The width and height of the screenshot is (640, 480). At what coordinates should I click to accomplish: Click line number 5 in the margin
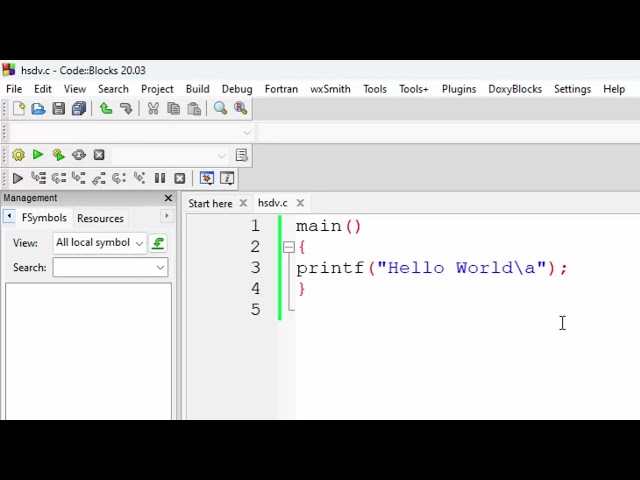(256, 310)
